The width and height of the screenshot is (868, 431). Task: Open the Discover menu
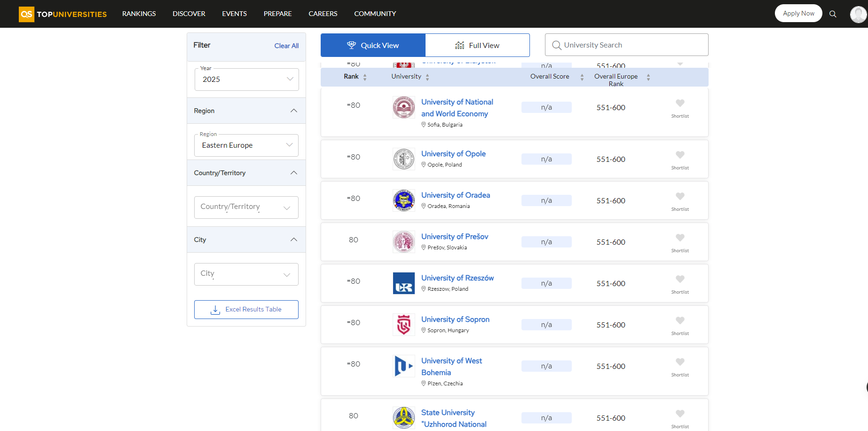(189, 14)
